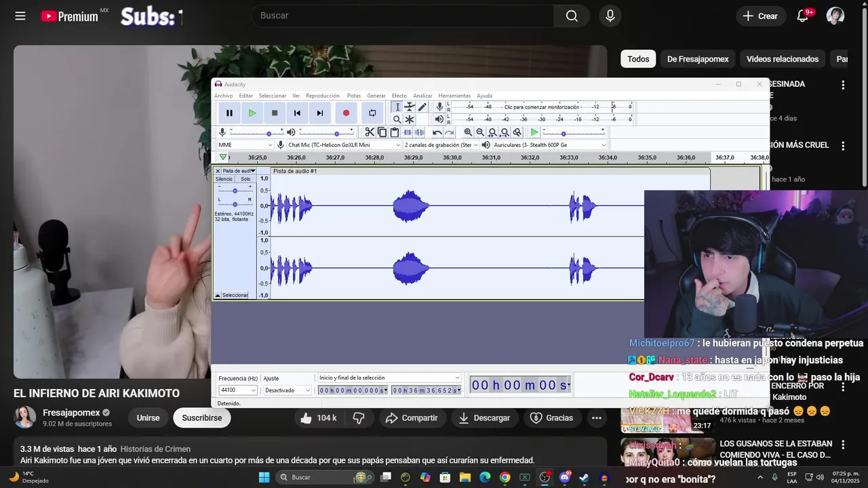The width and height of the screenshot is (868, 488).
Task: Select the Selection (I-beam) tool
Action: [397, 107]
